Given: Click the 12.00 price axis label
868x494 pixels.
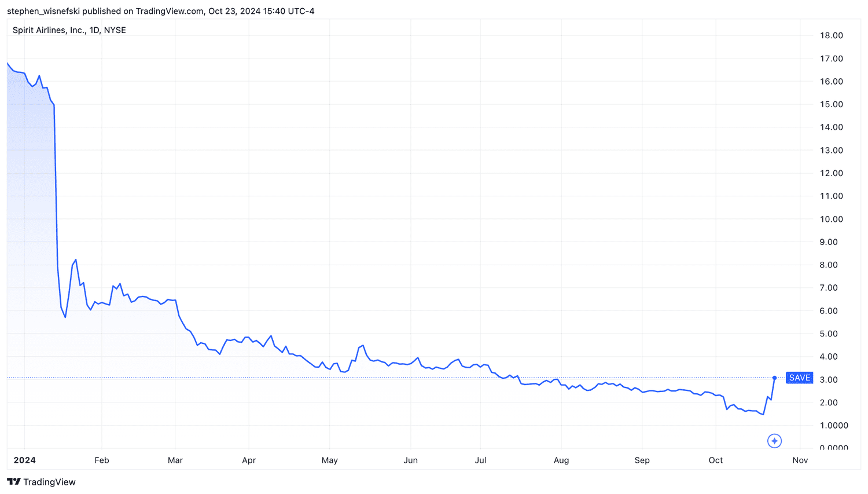Looking at the screenshot, I should click(831, 173).
